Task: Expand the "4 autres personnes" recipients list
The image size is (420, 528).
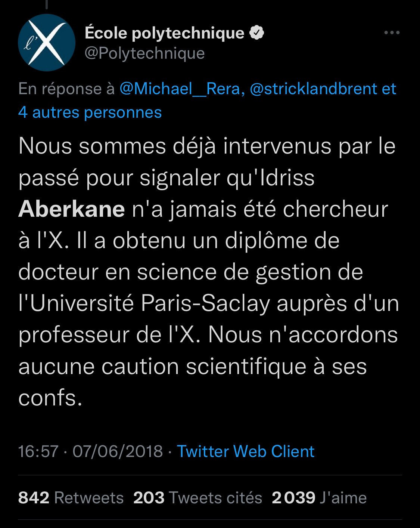Action: (90, 112)
